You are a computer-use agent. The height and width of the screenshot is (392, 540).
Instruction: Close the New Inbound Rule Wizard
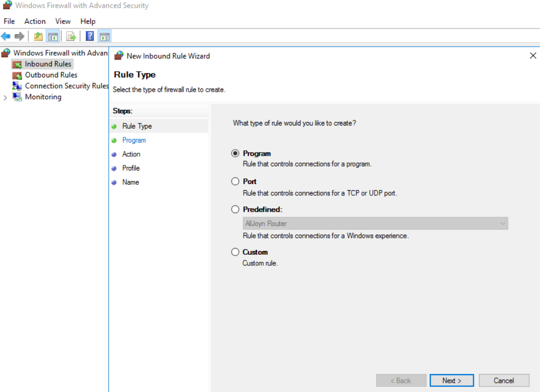532,56
